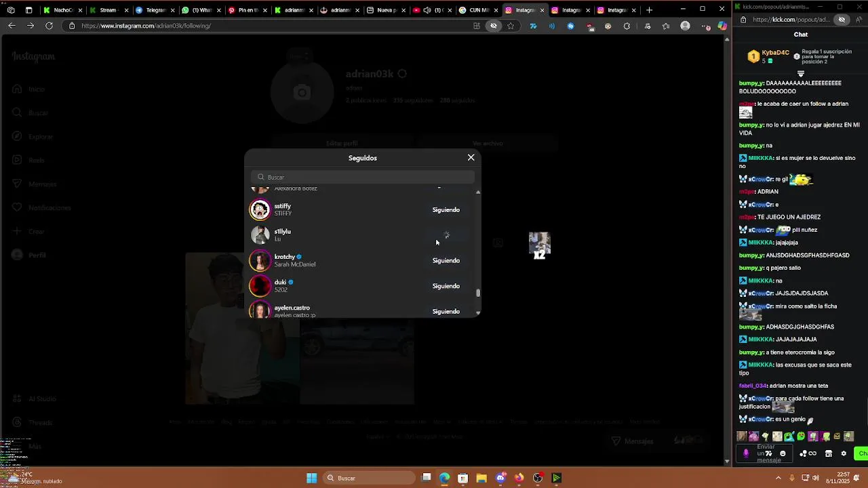The width and height of the screenshot is (868, 488).
Task: Open Microsoft Edge from taskbar
Action: click(x=444, y=478)
